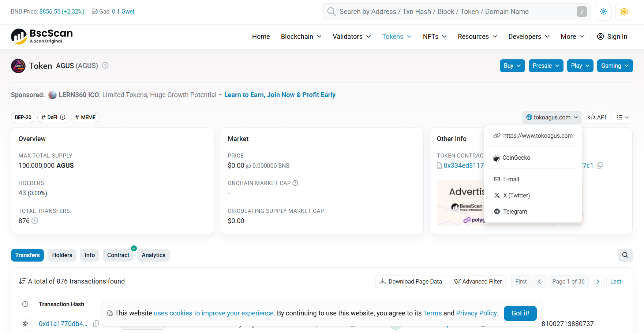Click Download Page Data
The width and height of the screenshot is (644, 333).
[411, 281]
